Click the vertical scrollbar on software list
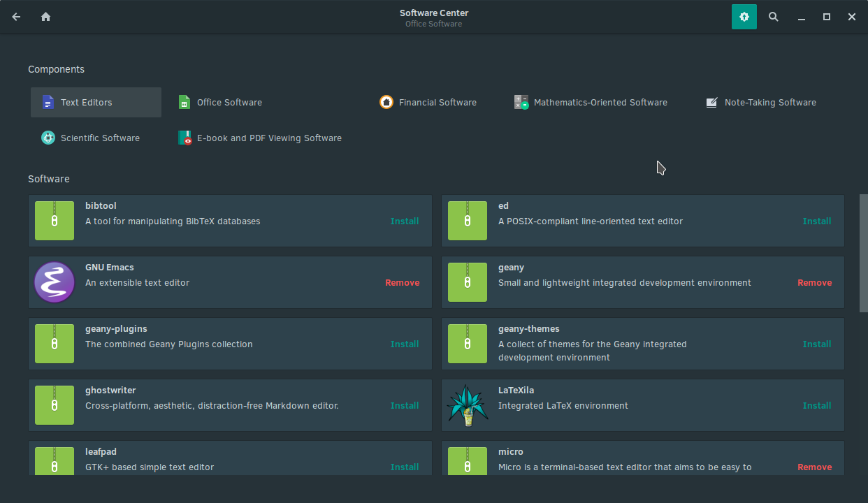Viewport: 868px width, 503px height. 863,253
